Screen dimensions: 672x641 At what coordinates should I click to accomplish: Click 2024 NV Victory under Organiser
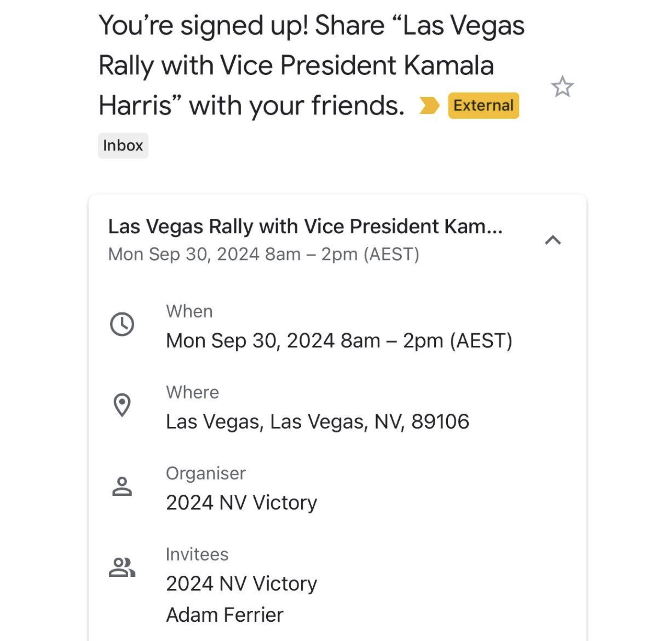tap(241, 503)
